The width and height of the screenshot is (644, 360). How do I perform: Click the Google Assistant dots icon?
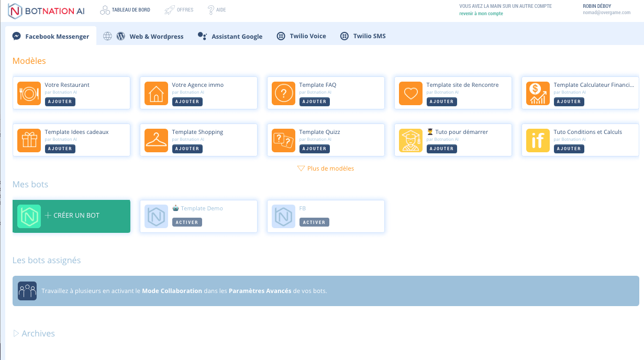[x=202, y=36]
